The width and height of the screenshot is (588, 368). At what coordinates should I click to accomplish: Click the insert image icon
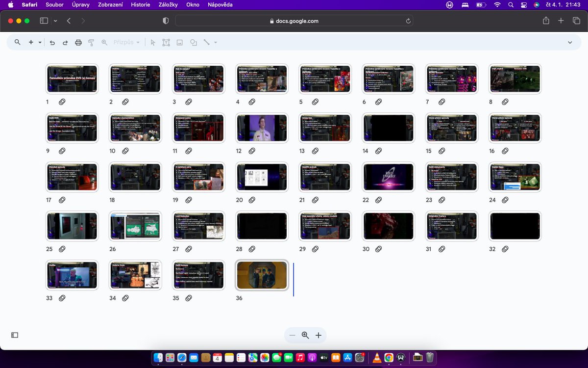[180, 43]
